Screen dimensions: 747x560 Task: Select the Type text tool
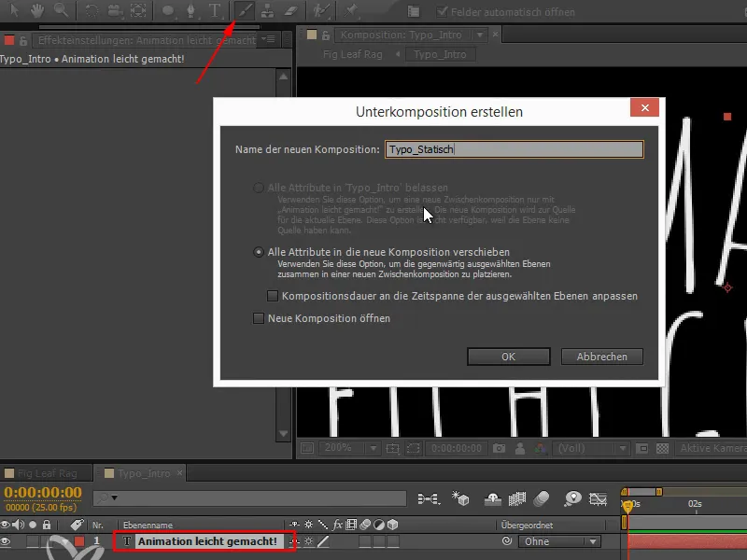tap(215, 10)
